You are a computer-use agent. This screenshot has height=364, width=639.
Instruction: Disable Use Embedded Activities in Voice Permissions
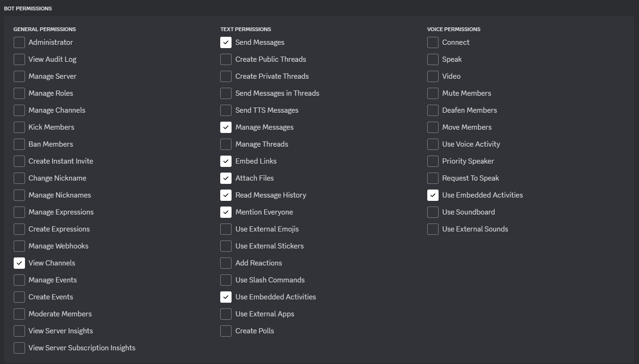coord(432,195)
